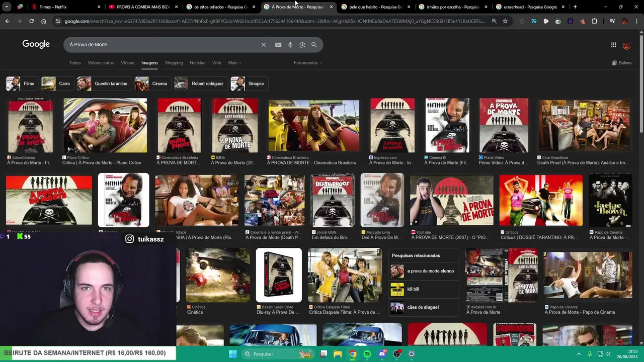Switch to the Shopping tab

pos(174,63)
